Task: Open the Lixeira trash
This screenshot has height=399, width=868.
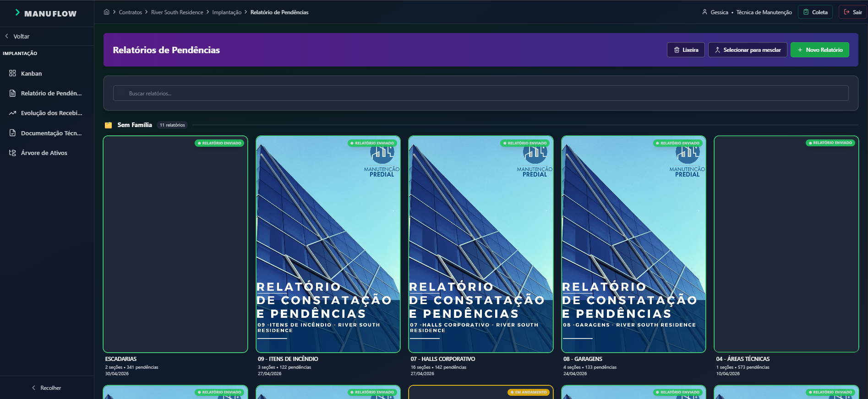Action: point(686,50)
